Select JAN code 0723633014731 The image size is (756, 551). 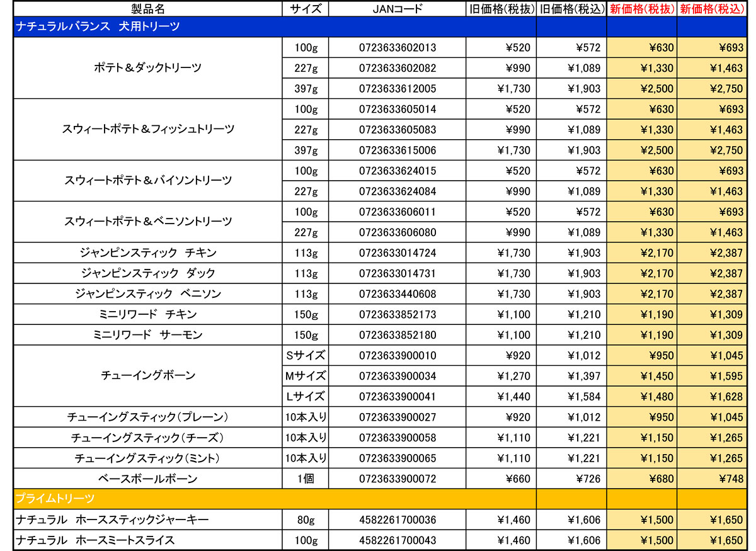coord(398,273)
